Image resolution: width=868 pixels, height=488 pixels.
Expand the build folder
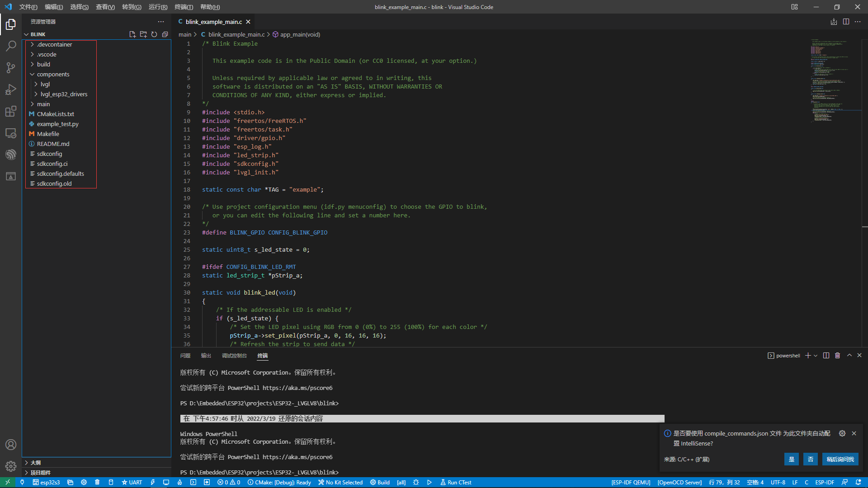[x=43, y=64]
